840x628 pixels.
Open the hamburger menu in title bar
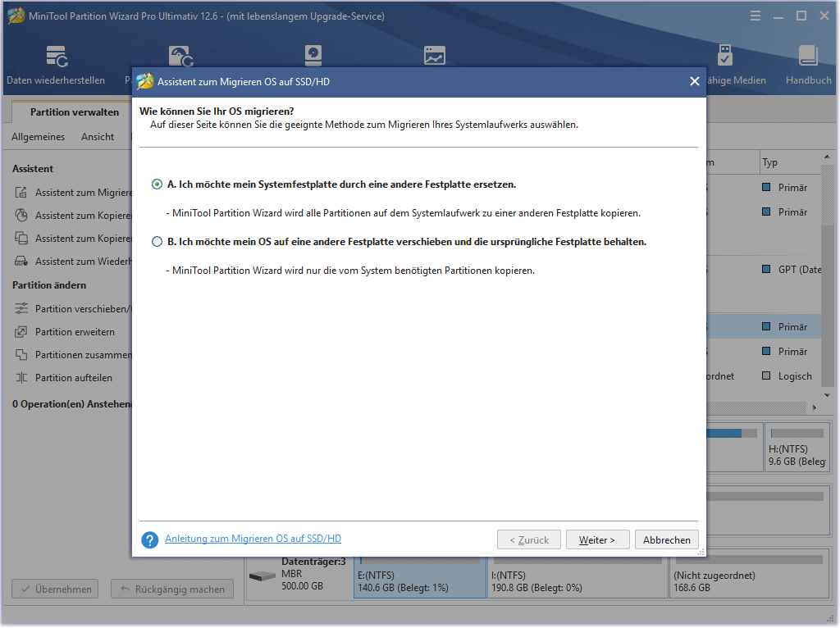tap(756, 16)
